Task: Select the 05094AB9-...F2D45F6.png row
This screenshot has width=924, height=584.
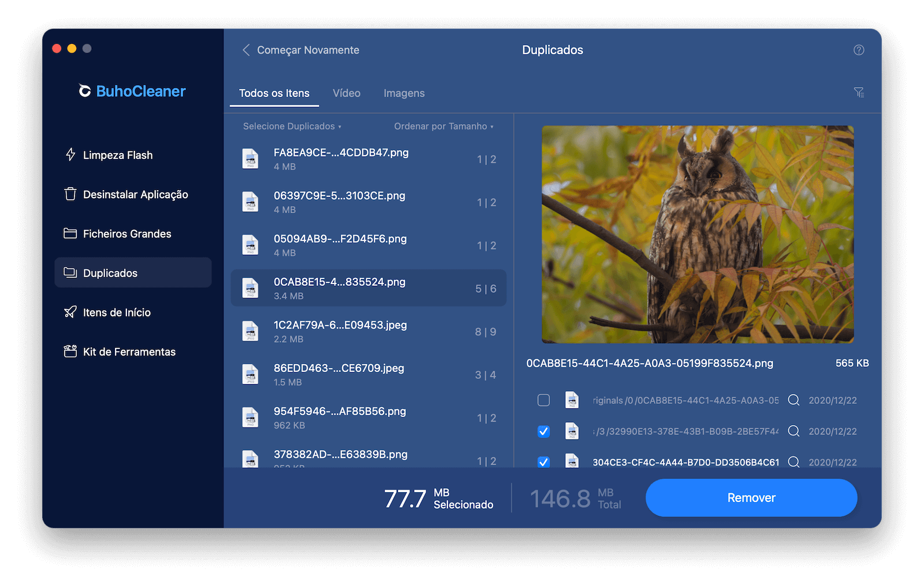Action: pyautogui.click(x=368, y=245)
